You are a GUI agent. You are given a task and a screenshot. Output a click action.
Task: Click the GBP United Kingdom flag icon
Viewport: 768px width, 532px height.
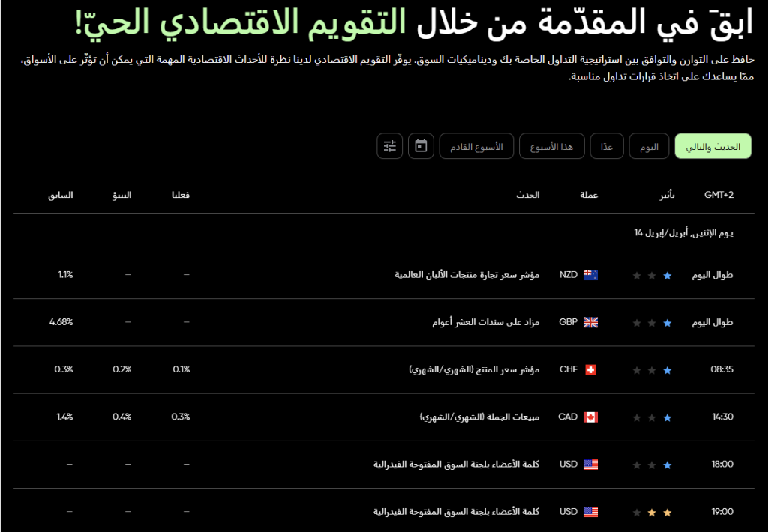pyautogui.click(x=592, y=322)
